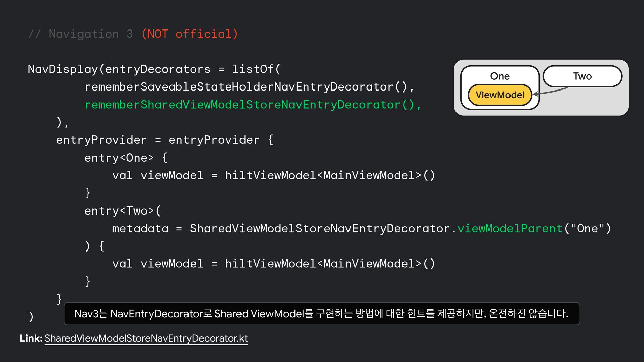Click the metadata assignment text

point(140,229)
